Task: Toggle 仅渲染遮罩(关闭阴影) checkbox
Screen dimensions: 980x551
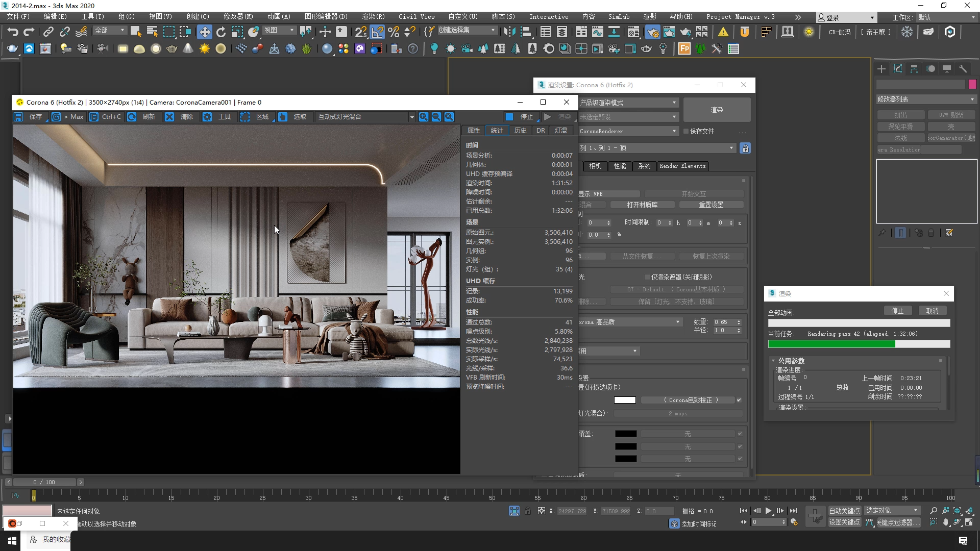Action: [x=647, y=277]
